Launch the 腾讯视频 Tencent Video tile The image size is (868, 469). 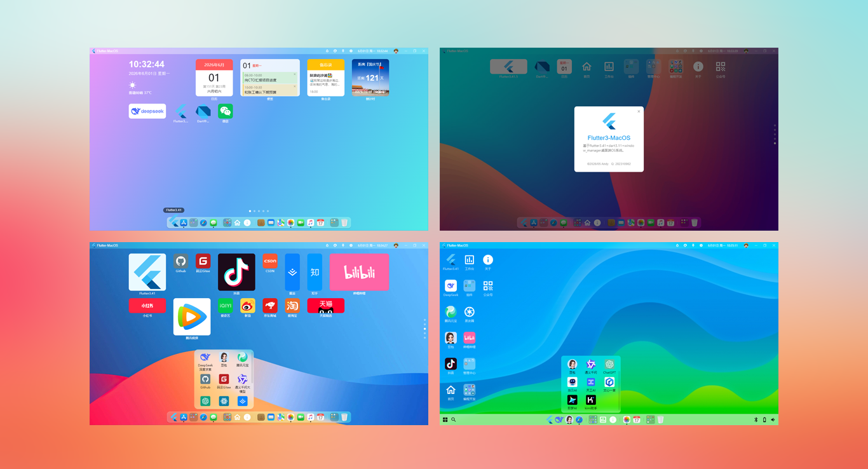[x=192, y=316]
